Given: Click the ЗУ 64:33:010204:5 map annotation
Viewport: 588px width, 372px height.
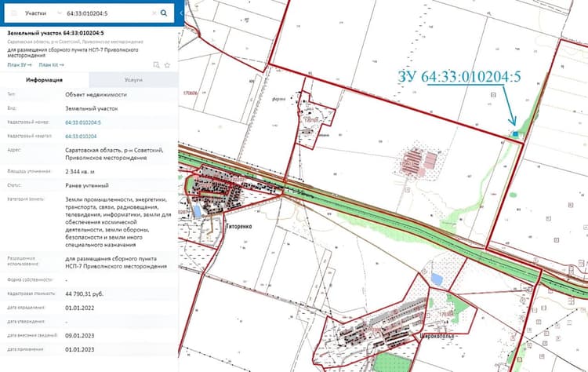Looking at the screenshot, I should pos(459,77).
